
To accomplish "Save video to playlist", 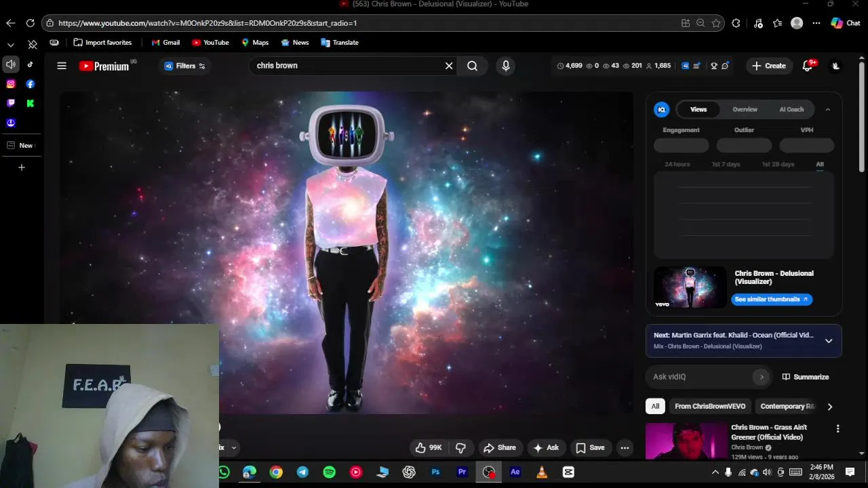I will [x=590, y=447].
